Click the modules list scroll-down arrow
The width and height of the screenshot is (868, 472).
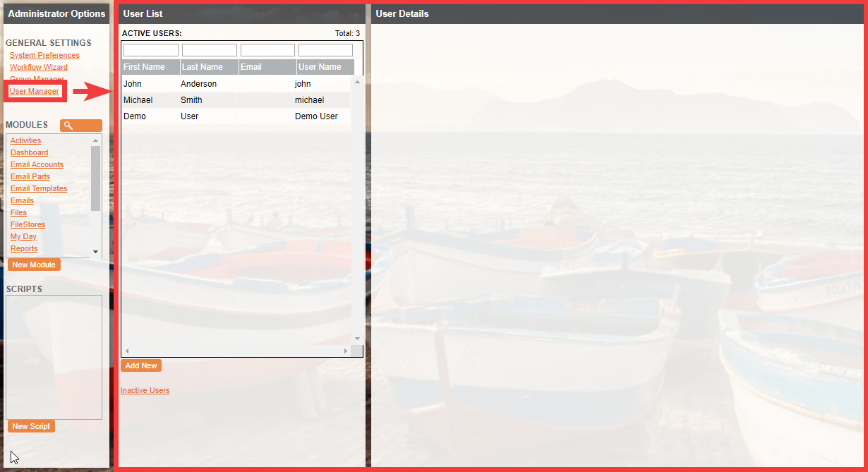pyautogui.click(x=96, y=252)
